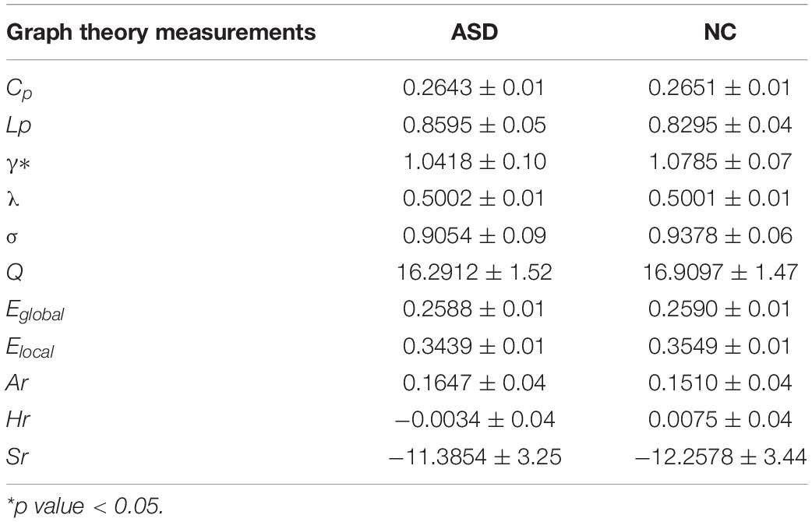Click ASD Q value 16.2912 ± 1.52
The height and width of the screenshot is (522, 812).
coord(475,273)
